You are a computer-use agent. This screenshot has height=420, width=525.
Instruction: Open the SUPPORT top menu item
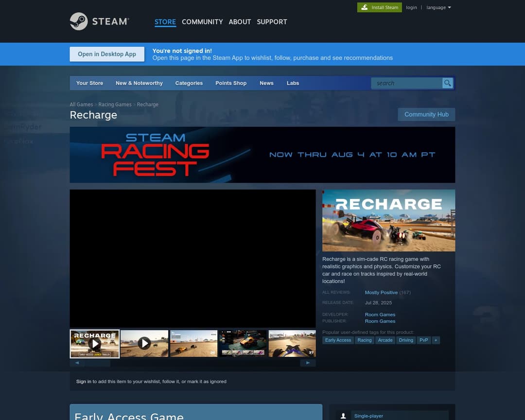click(x=272, y=22)
